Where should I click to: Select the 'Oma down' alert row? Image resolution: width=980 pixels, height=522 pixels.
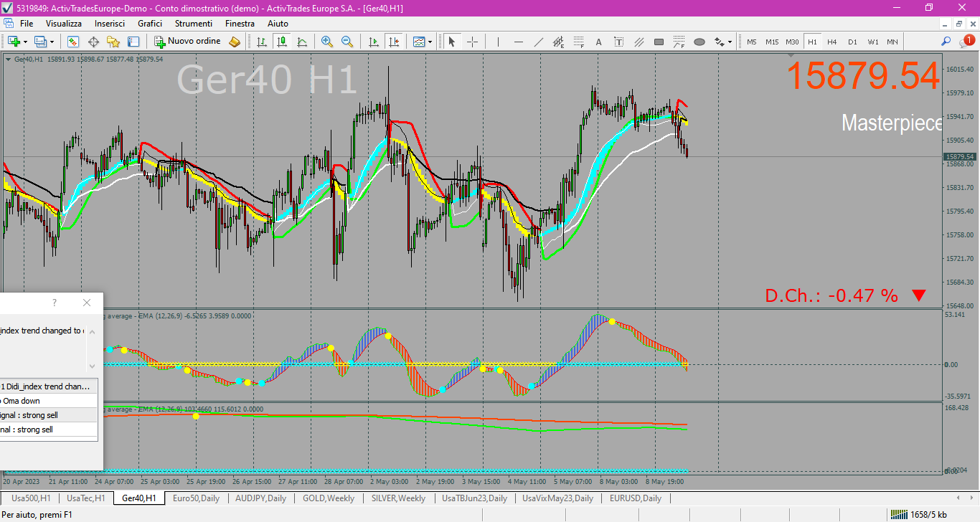[x=49, y=401]
